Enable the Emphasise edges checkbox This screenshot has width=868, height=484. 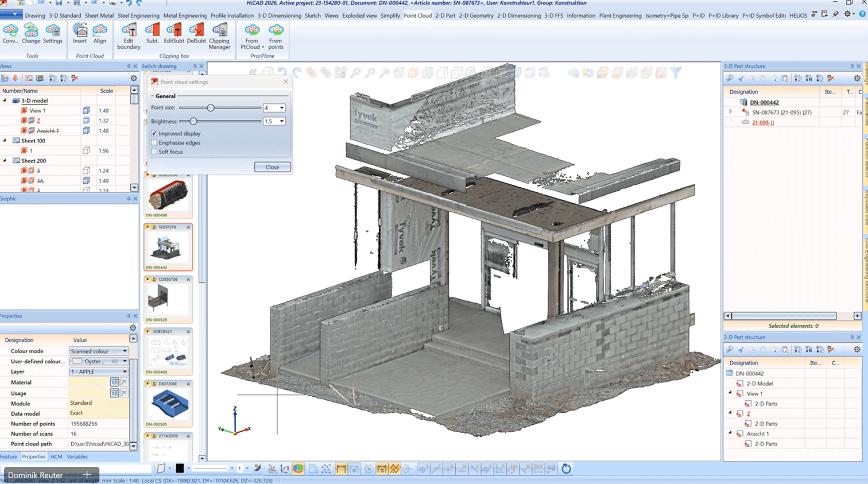[154, 142]
